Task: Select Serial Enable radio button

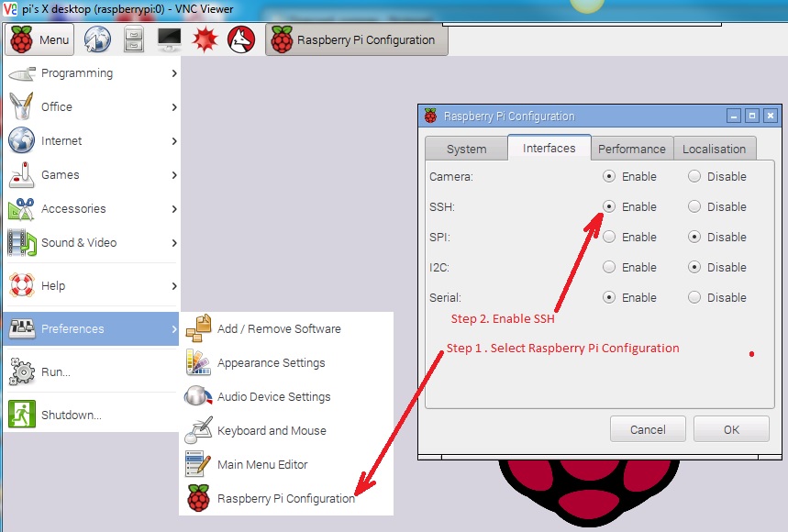Action: (608, 297)
